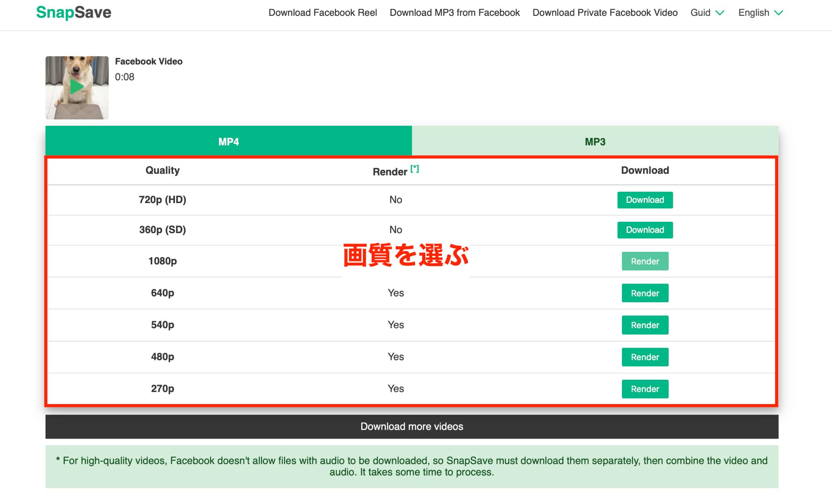Render the 540p video
This screenshot has height=504, width=832.
tap(645, 325)
